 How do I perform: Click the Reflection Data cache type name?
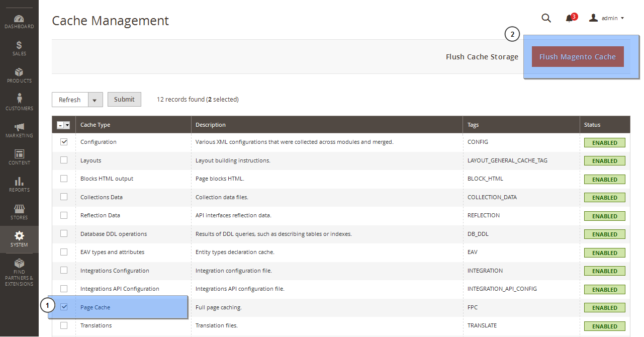(x=100, y=215)
